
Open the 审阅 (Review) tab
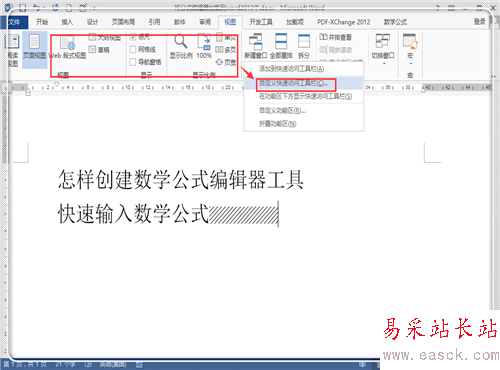205,22
